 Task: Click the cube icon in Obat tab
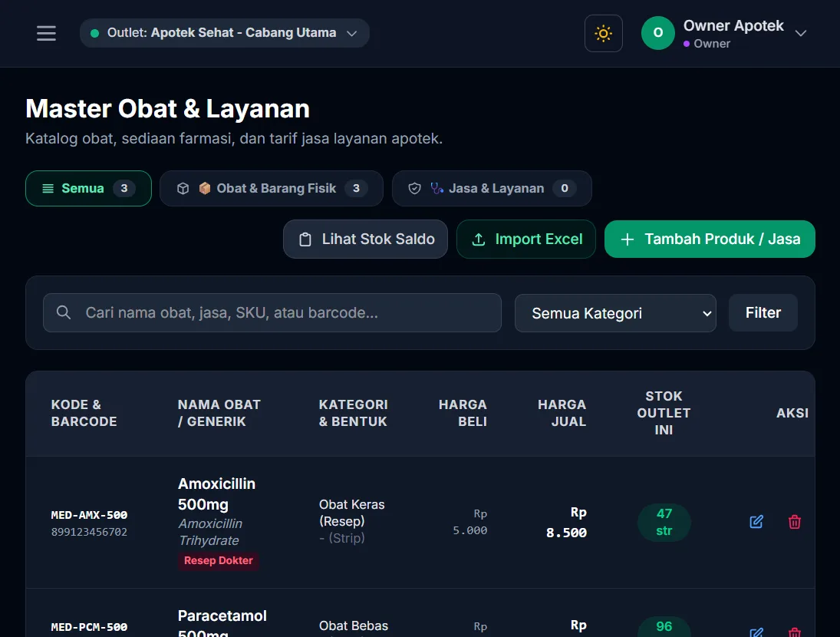pyautogui.click(x=183, y=189)
